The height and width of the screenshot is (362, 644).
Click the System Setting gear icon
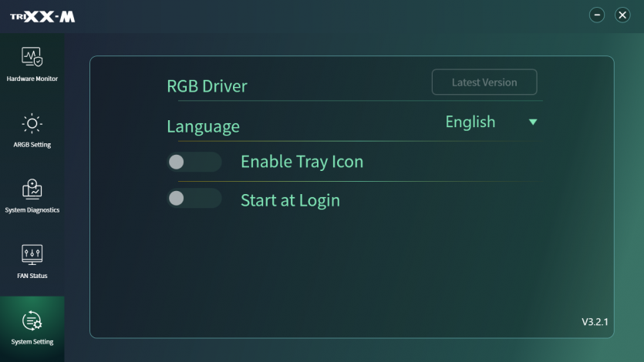point(32,320)
